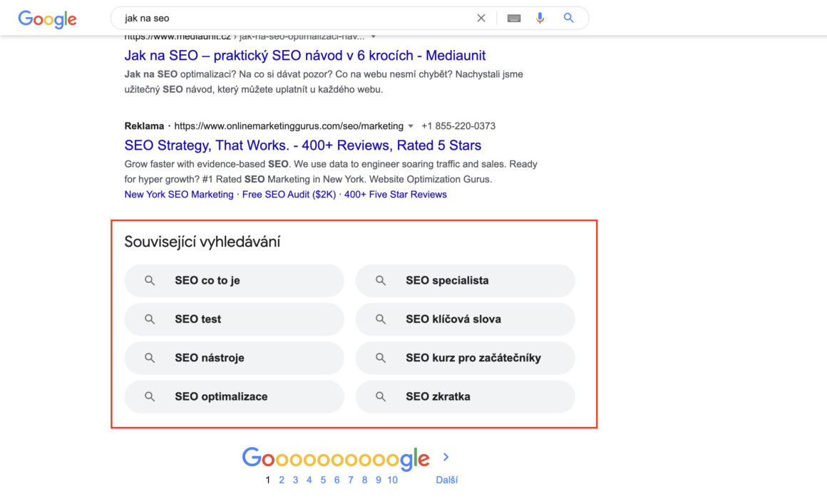This screenshot has width=827, height=504.
Task: Open the Free SEO Audit ($2K) sitelink
Action: click(289, 195)
